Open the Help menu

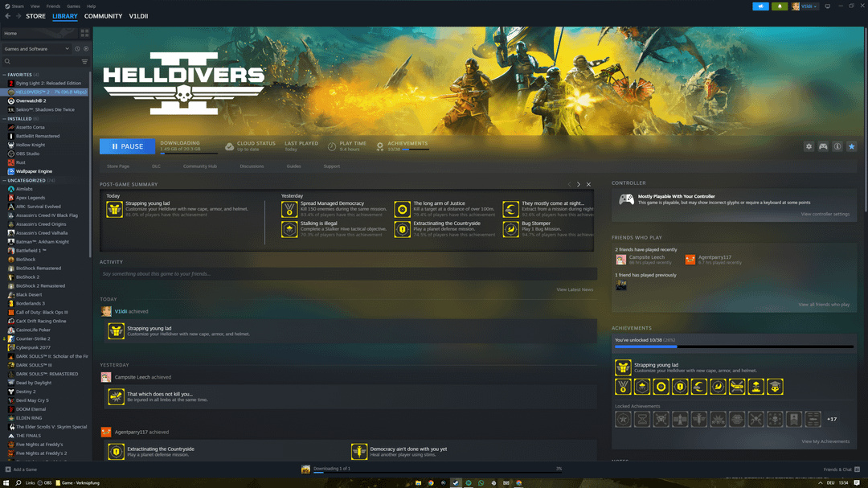click(91, 6)
